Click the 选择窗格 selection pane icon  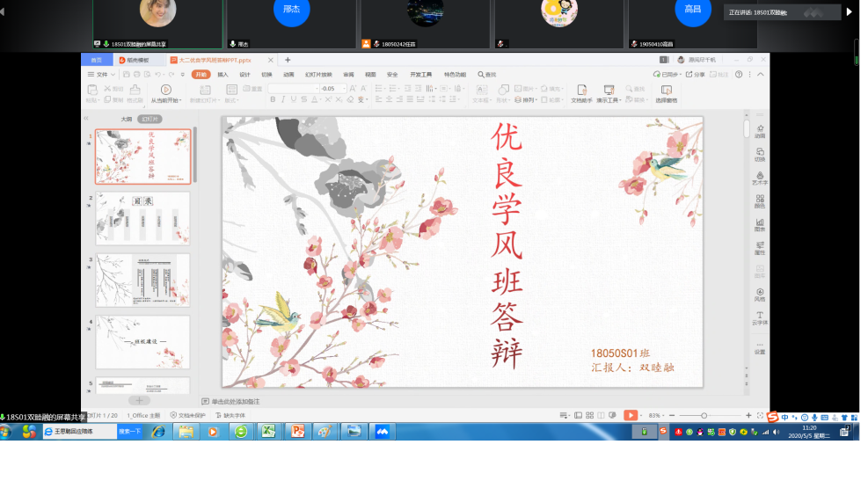(x=666, y=90)
